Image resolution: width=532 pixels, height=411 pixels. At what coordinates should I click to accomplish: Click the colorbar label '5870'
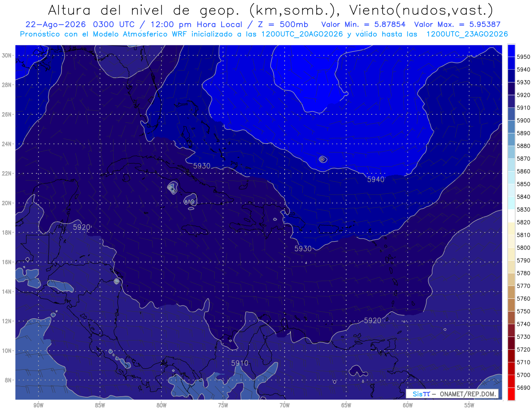[524, 158]
